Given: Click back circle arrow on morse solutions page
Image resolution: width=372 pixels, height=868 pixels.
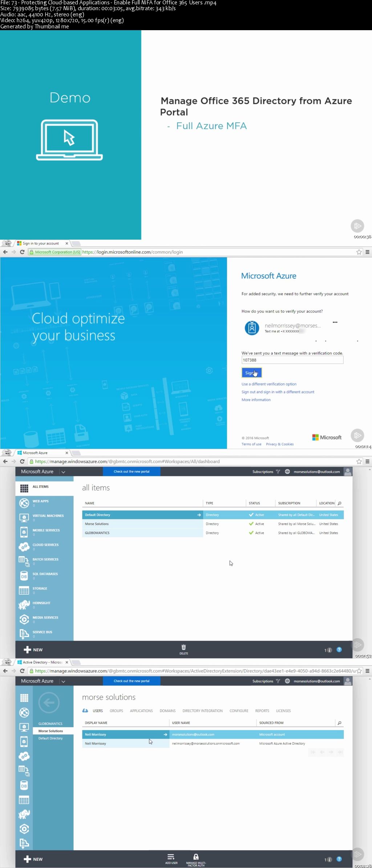Looking at the screenshot, I should point(49,703).
